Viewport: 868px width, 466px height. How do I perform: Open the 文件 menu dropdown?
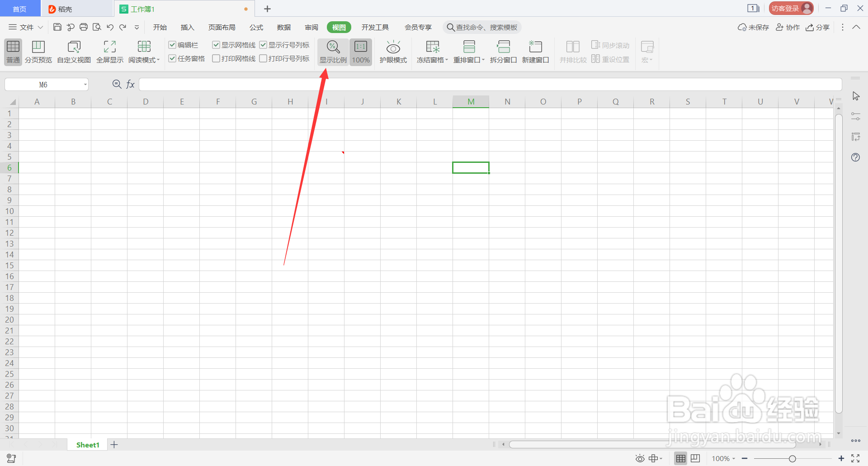[26, 27]
